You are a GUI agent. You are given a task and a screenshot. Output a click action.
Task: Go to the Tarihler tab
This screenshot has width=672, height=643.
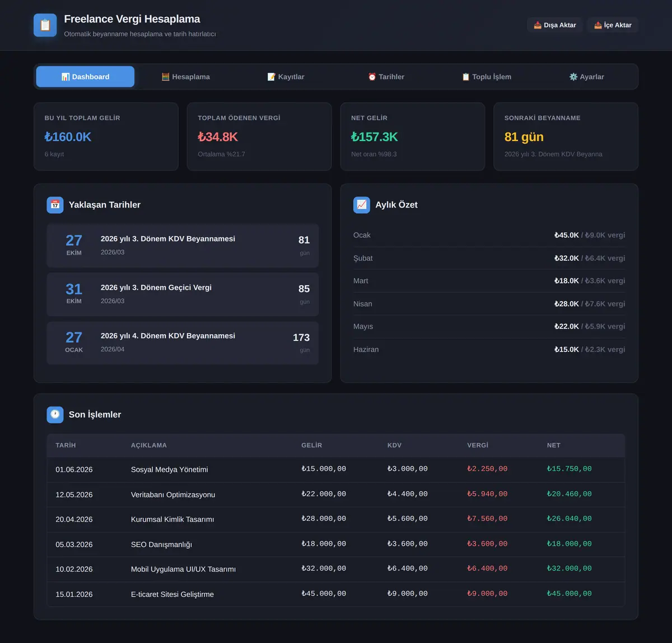point(386,77)
